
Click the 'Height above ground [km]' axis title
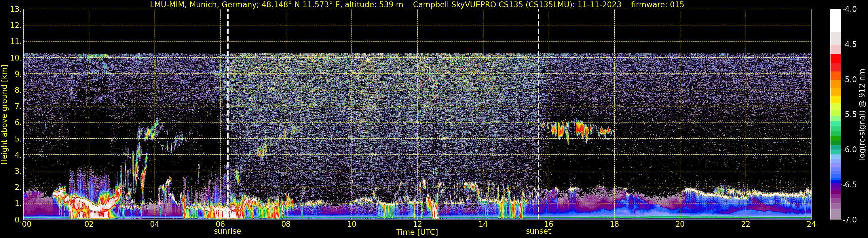click(4, 115)
